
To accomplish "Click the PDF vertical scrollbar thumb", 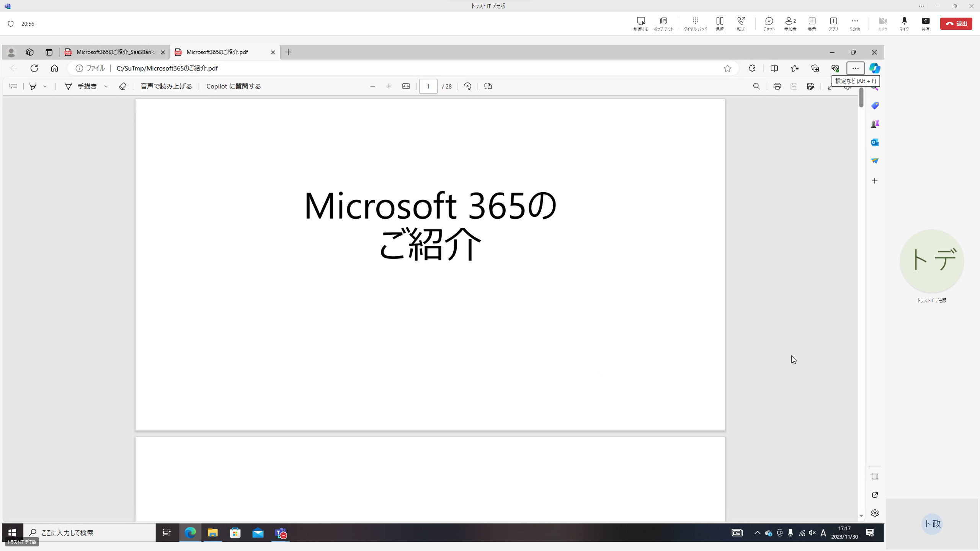I will (x=861, y=98).
